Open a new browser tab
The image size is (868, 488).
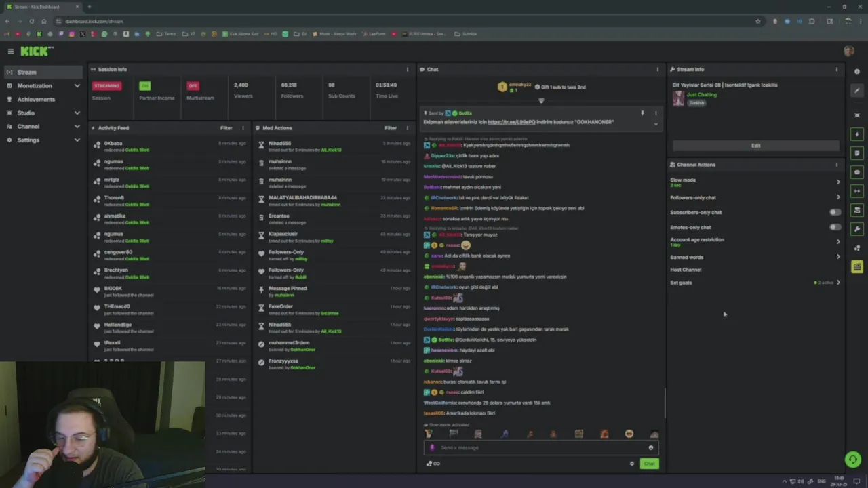click(x=89, y=7)
